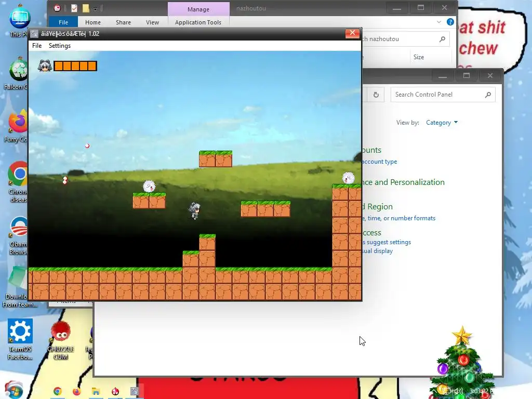The height and width of the screenshot is (399, 532).
Task: Click the search nazhoutou field
Action: tap(405, 39)
